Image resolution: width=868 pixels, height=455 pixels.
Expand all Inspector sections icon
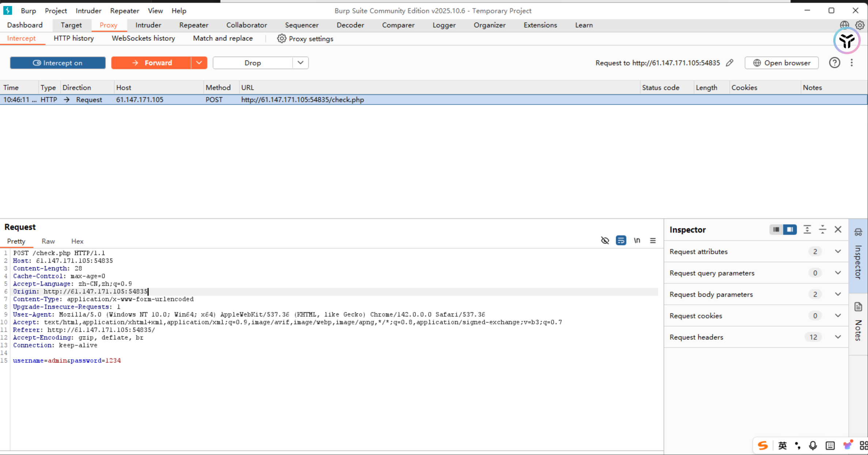pos(807,229)
